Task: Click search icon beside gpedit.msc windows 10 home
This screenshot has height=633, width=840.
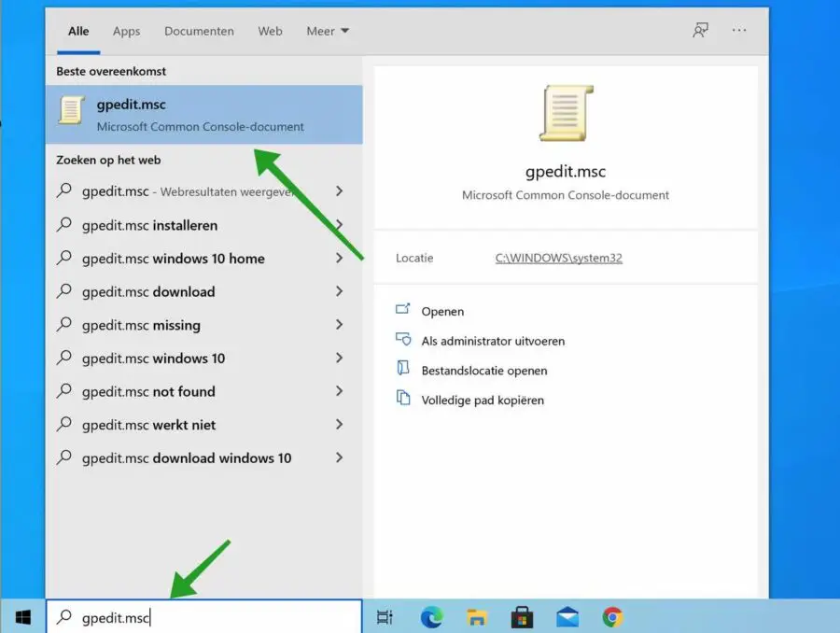Action: (x=64, y=257)
